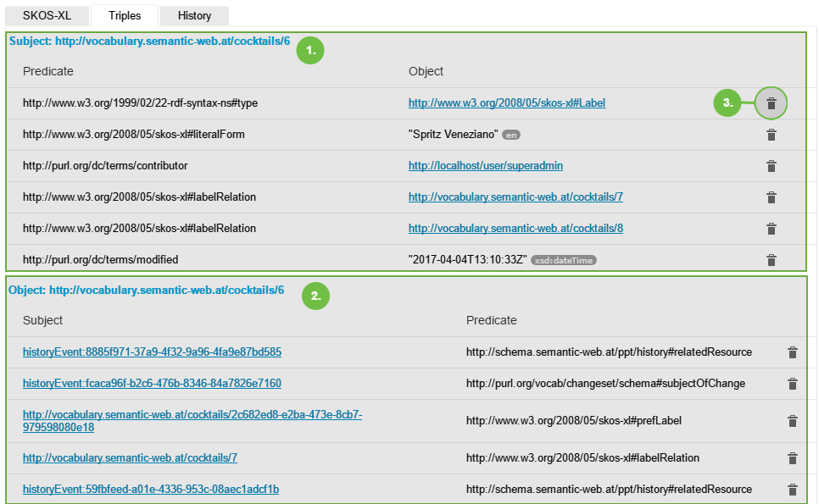Delete the historyEvent:59fbfeed triple
Viewport: 819px width, 504px height.
pos(792,490)
